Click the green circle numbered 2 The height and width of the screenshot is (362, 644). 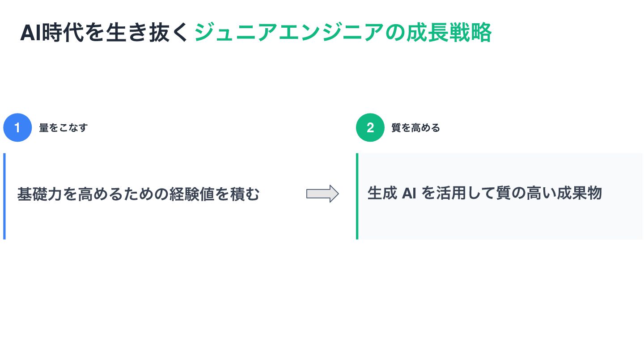tap(370, 128)
